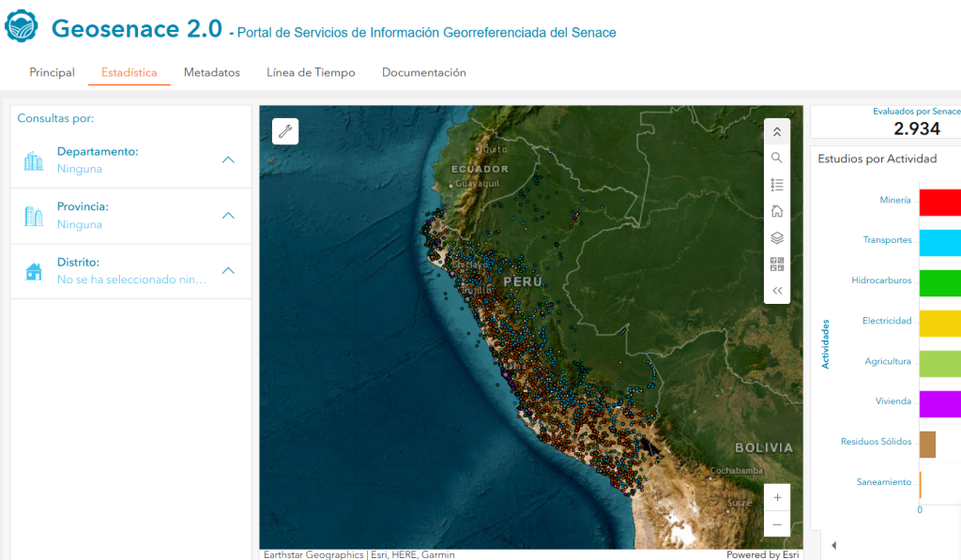Select the thin orange Saneamiento bar

[x=921, y=485]
